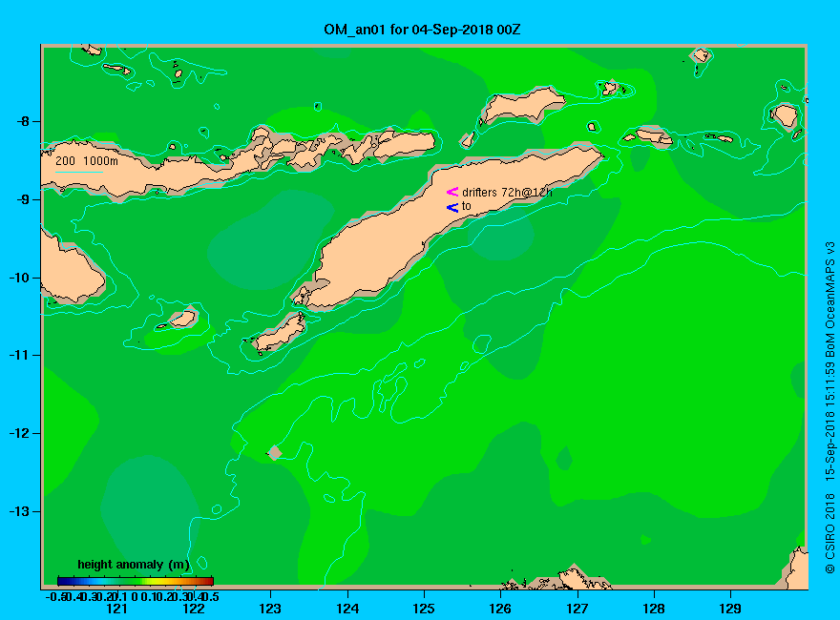Viewport: 840px width, 620px height.
Task: Click the '200 1000m' depth contour label
Action: pyautogui.click(x=86, y=160)
